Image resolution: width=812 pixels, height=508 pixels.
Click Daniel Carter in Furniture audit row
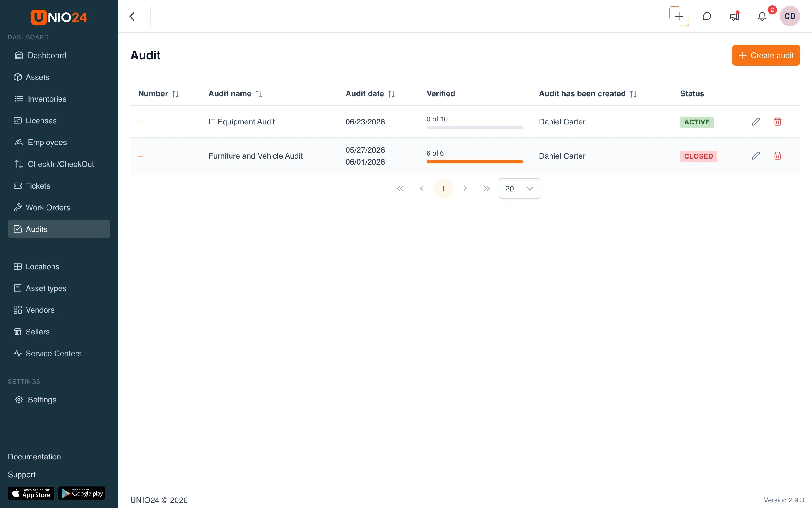coord(562,156)
